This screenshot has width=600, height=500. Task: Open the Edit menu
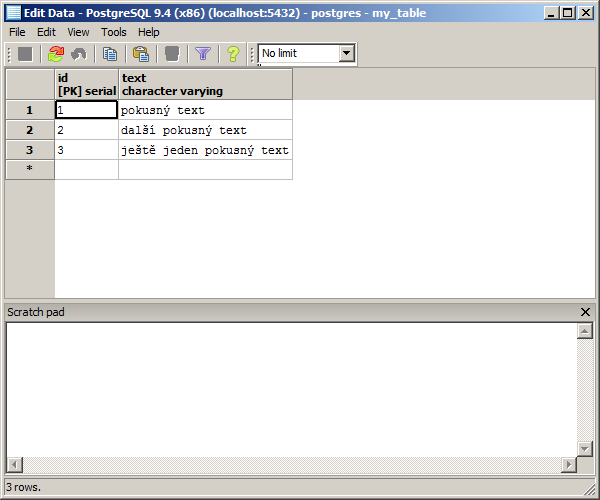click(x=46, y=32)
